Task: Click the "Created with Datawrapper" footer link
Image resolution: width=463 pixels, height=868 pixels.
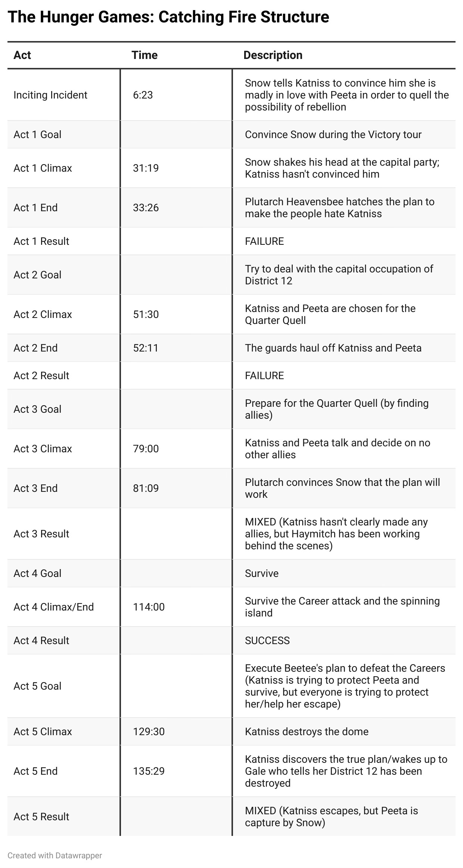Action: 55,855
